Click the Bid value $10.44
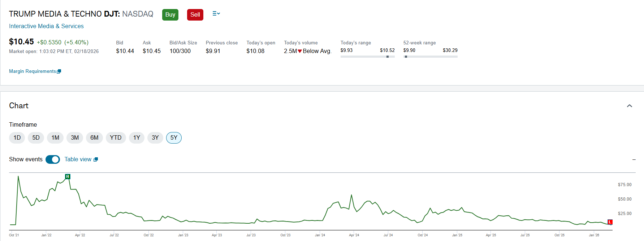Image resolution: width=644 pixels, height=241 pixels. [x=125, y=51]
